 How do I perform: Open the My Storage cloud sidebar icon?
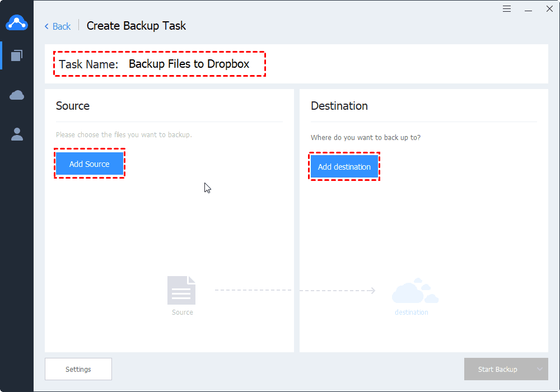(x=17, y=95)
